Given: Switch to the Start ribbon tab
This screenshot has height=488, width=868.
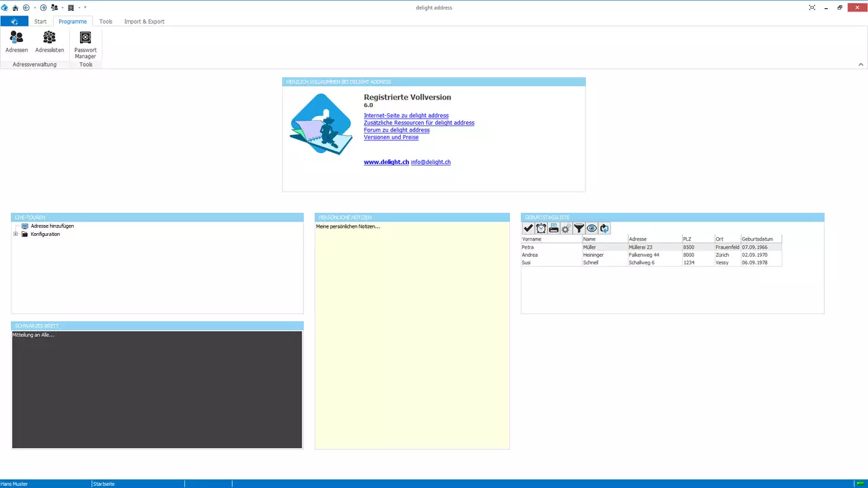Looking at the screenshot, I should coord(41,22).
